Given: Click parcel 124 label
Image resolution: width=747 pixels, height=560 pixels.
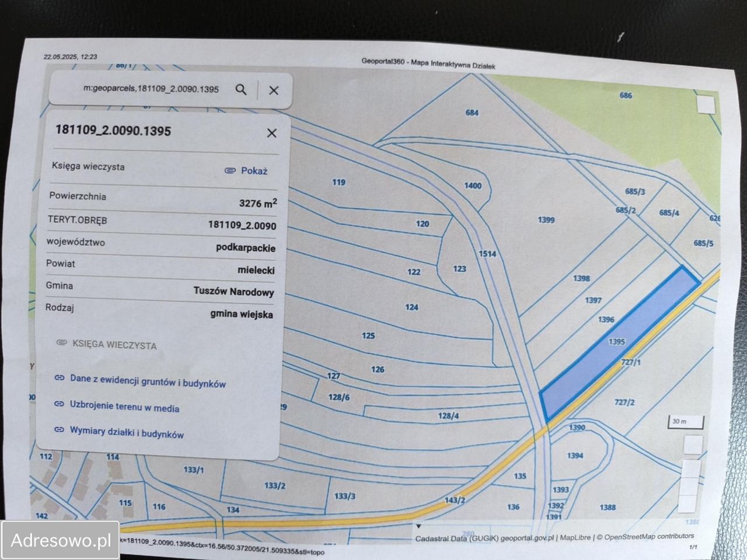Looking at the screenshot, I should pyautogui.click(x=412, y=307).
